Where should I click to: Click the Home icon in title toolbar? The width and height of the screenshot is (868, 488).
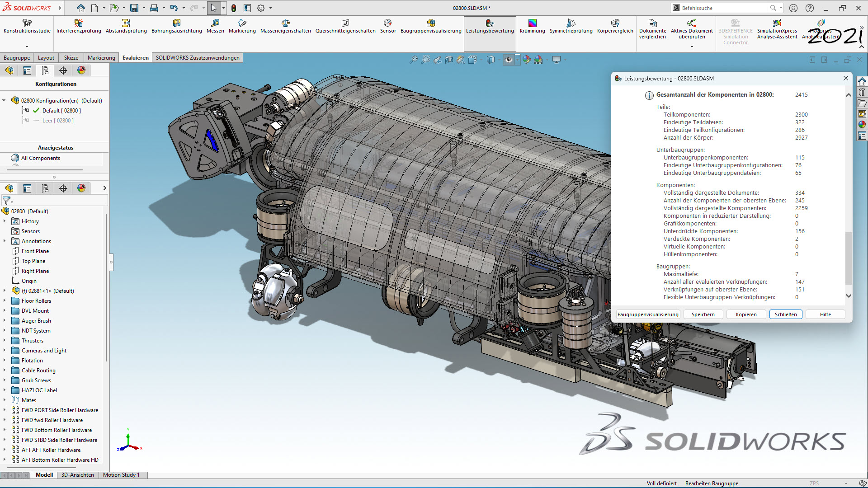point(80,8)
